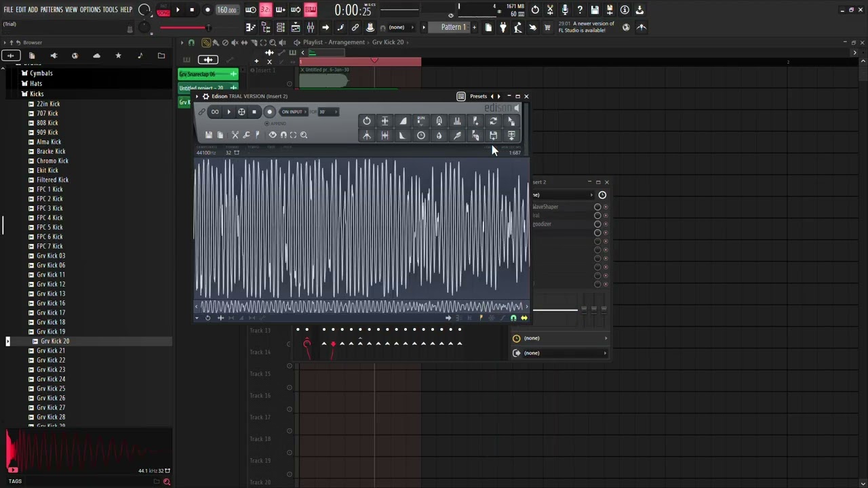Viewport: 868px width, 488px height.
Task: Click Edison's zoom magnifier icon
Action: tap(304, 135)
